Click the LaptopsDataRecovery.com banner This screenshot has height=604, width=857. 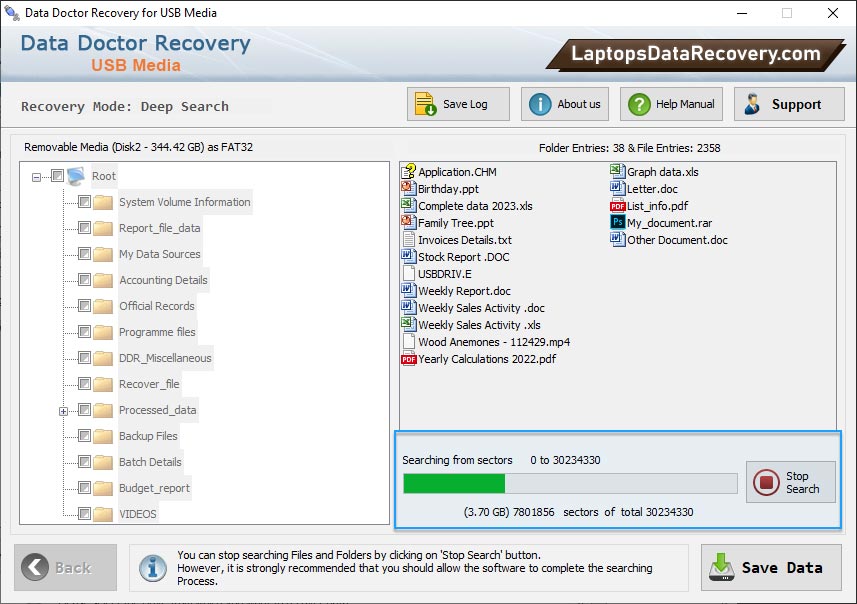(x=695, y=54)
